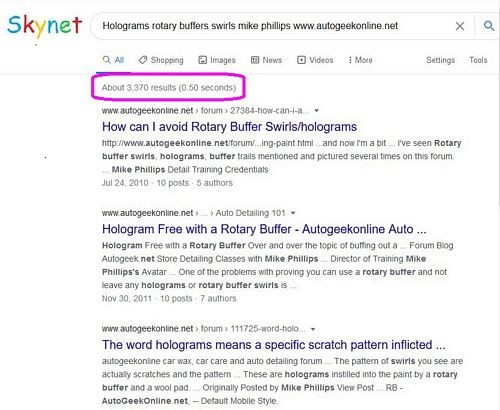Open the News tab
Image resolution: width=500 pixels, height=410 pixels.
[x=266, y=60]
